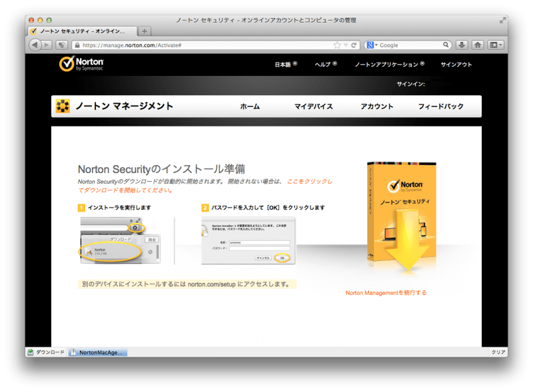Click the Norton by Symantec logo

point(81,63)
